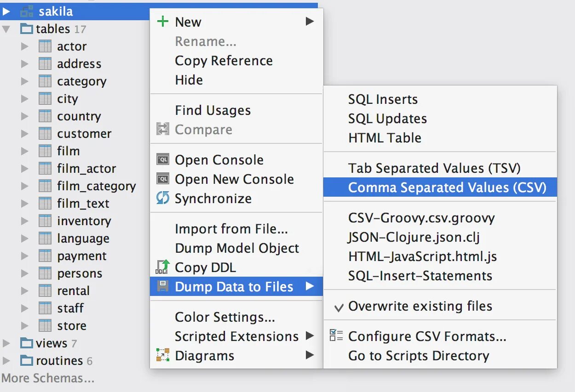This screenshot has width=575, height=392.
Task: Click the Configure CSV Formats icon
Action: 336,336
